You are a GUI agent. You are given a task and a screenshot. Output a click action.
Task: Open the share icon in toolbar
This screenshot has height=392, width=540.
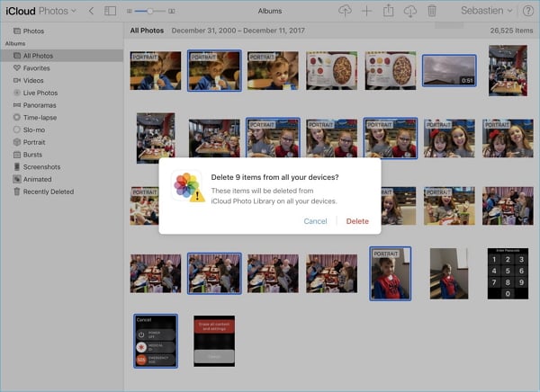click(x=389, y=11)
